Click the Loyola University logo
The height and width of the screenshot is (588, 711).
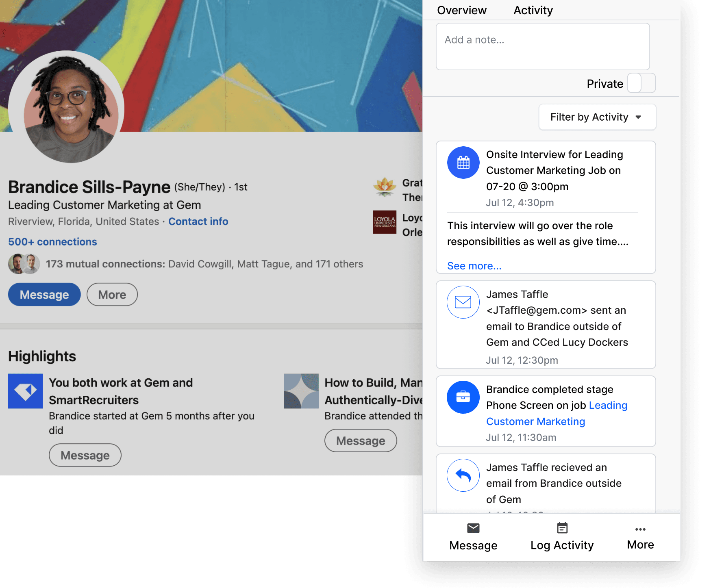coord(385,222)
